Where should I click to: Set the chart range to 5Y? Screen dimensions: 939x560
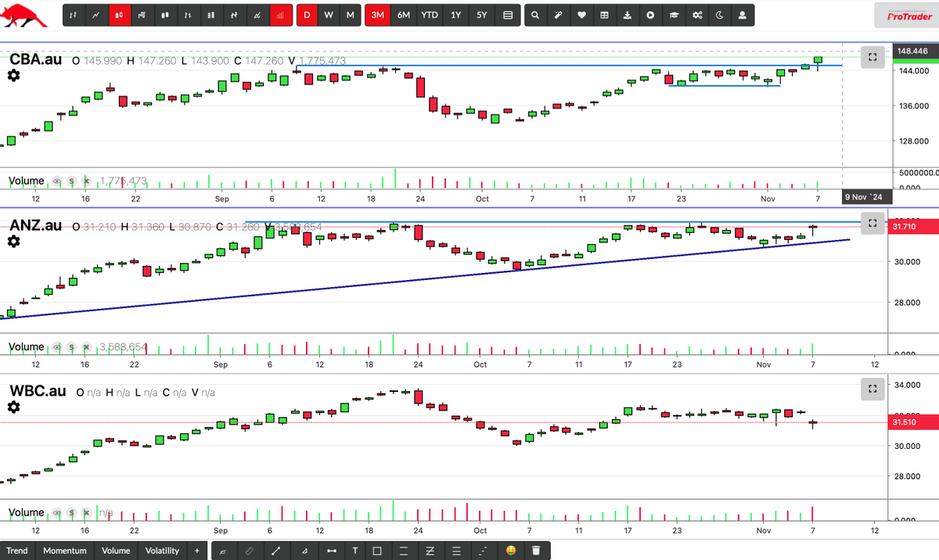click(482, 15)
